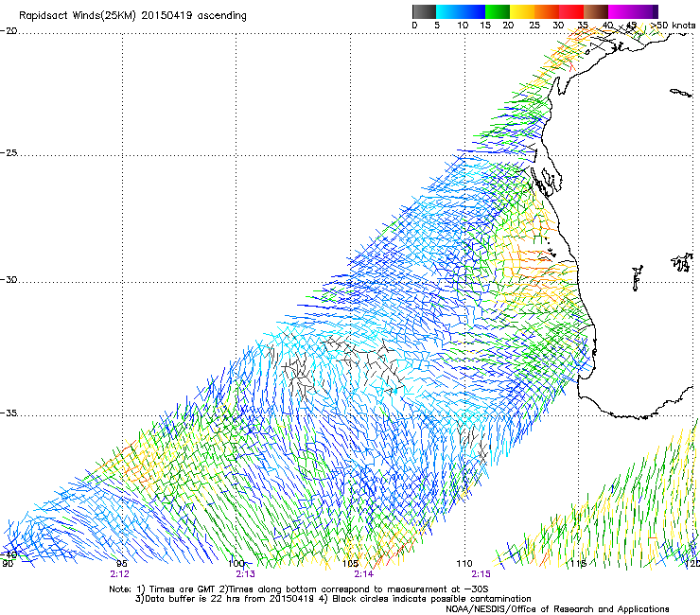Click the '>50 knots' legend label
Screen dimensions: 700x615
(x=673, y=26)
